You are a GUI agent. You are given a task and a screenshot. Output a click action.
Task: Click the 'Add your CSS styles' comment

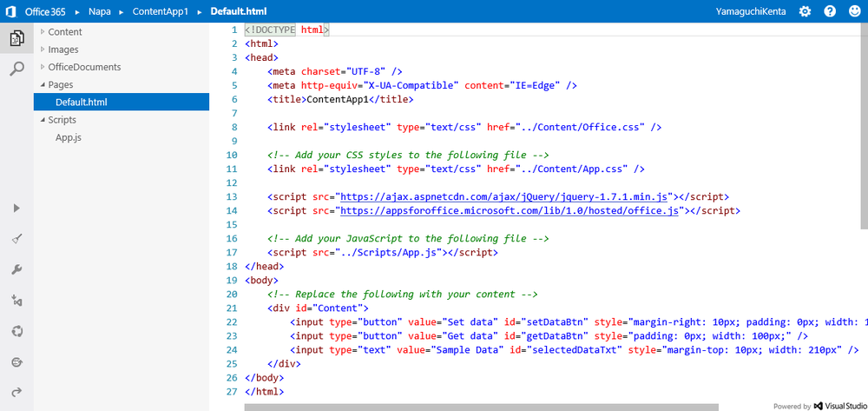click(x=408, y=155)
